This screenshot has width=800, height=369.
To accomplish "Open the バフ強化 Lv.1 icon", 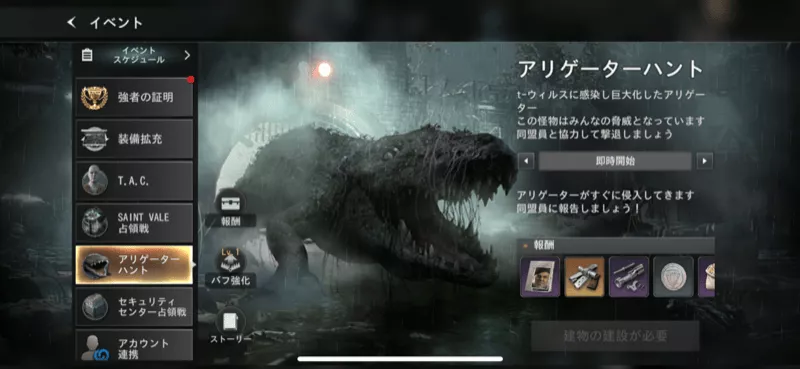I will (x=231, y=261).
